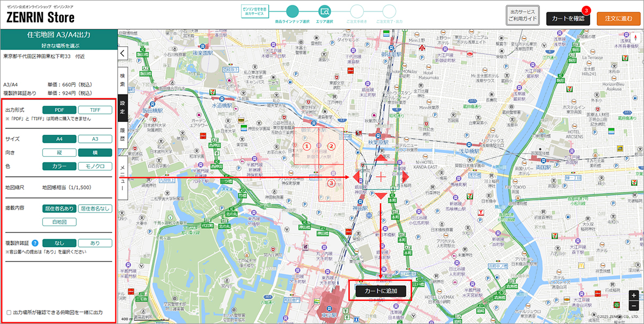Click the up arrow above map selection frame

point(380,159)
